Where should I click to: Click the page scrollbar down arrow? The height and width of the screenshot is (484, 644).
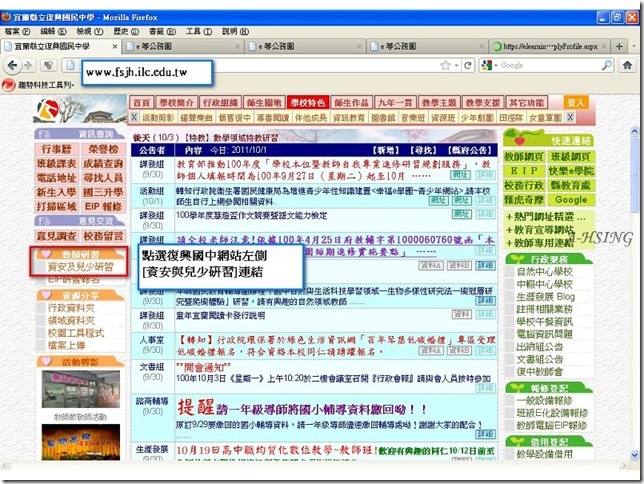pyautogui.click(x=635, y=455)
